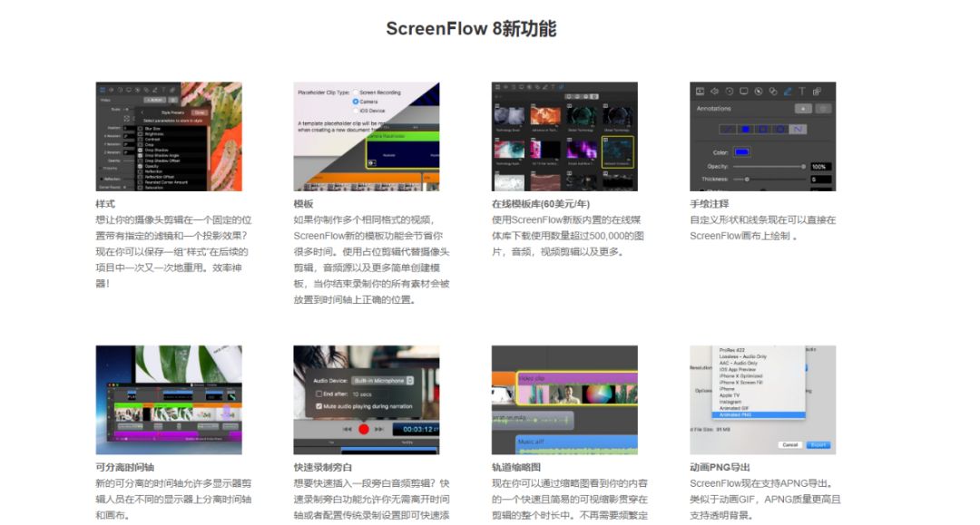980x525 pixels.
Task: Click the red narration record button
Action: point(364,429)
